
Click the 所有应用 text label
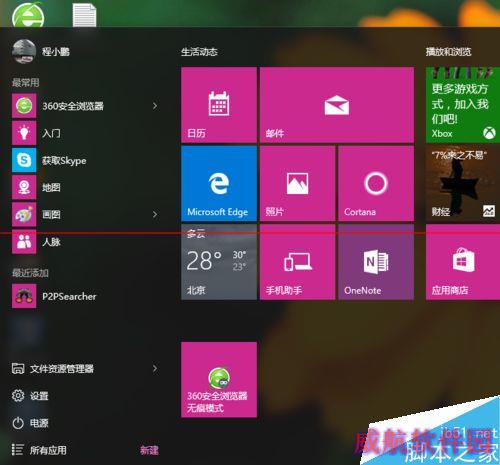tap(48, 450)
